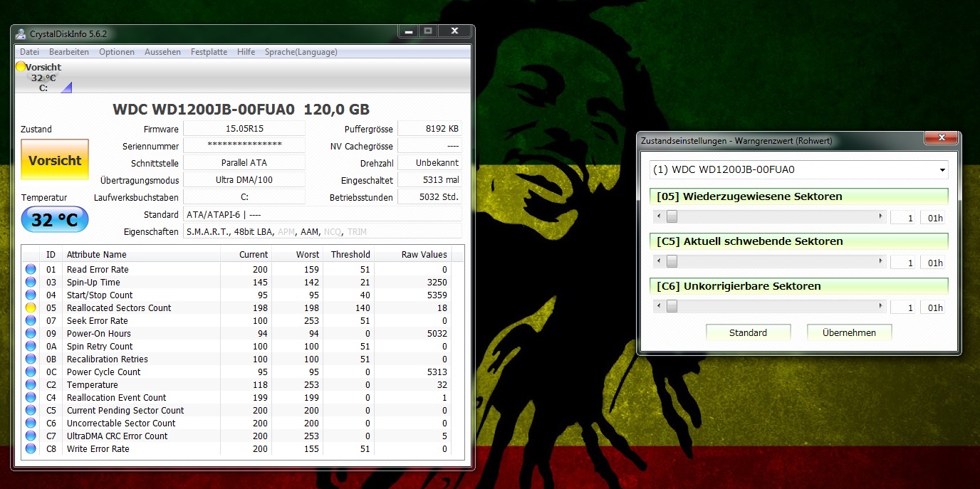Click left arrow of Wiederzugewiesene Sektoren slider
The width and height of the screenshot is (980, 489).
[x=657, y=216]
